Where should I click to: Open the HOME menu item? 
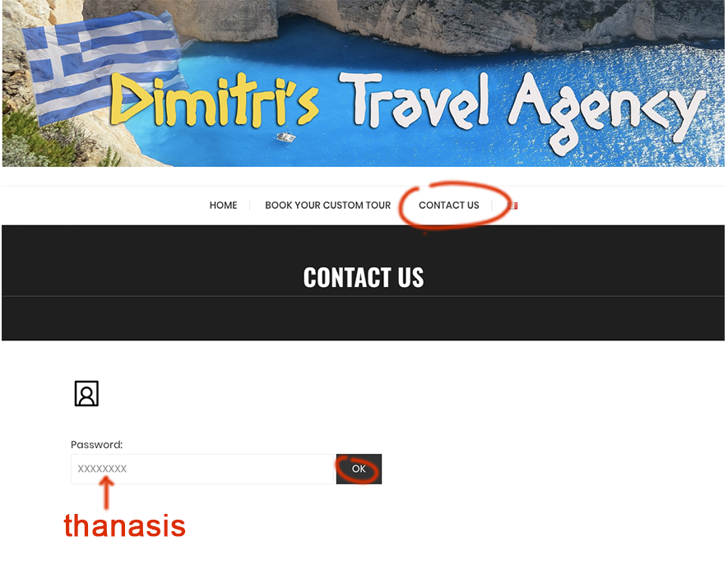click(x=223, y=205)
